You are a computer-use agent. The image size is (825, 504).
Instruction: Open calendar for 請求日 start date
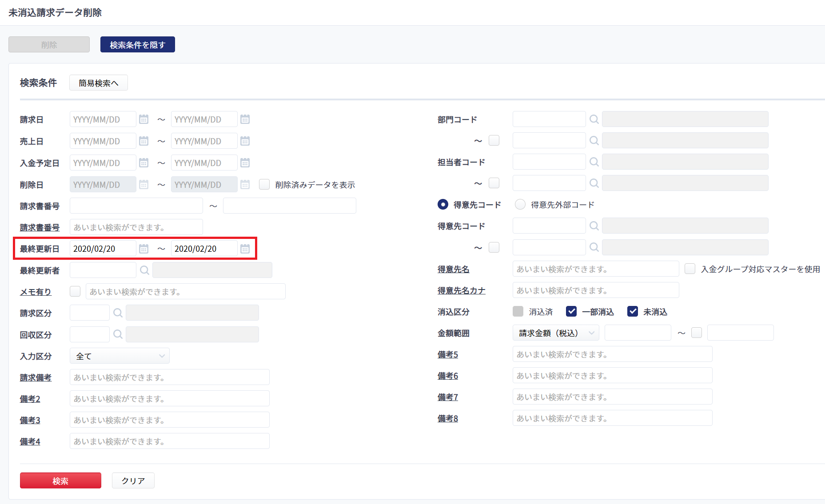pyautogui.click(x=143, y=119)
